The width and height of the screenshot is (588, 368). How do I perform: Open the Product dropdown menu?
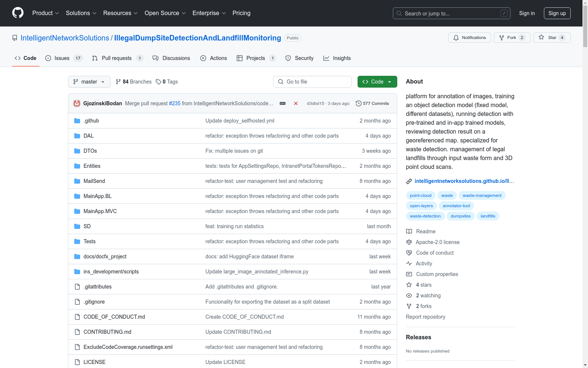46,13
